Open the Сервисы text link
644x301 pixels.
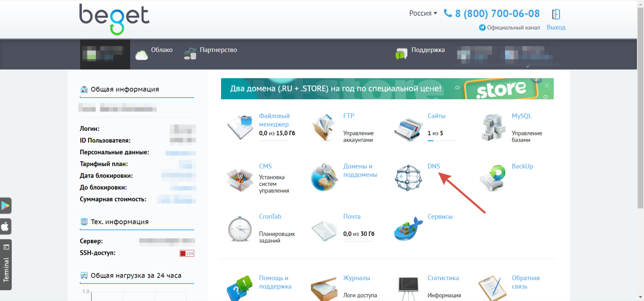coord(440,217)
